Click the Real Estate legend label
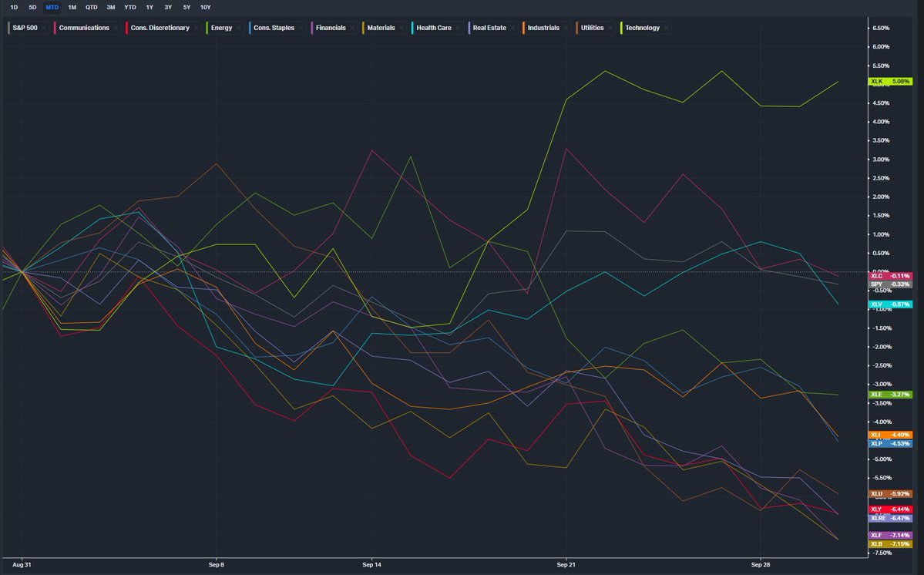Viewport: 924px width, 575px height. [489, 28]
